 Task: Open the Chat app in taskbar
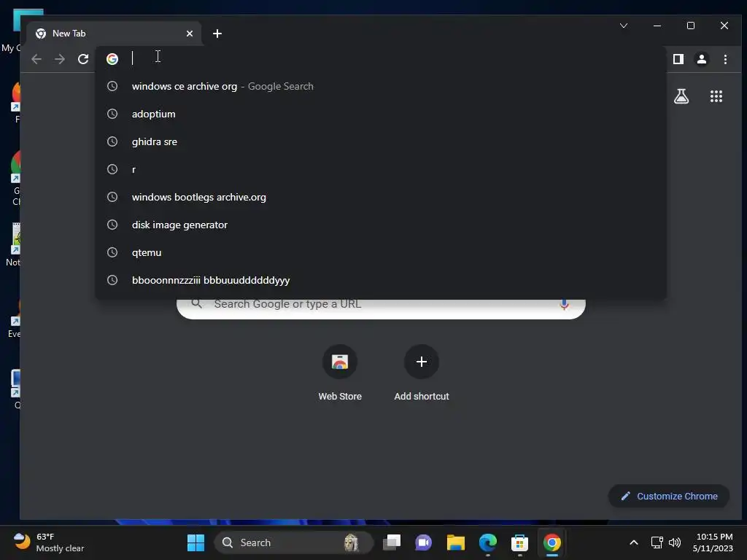[423, 542]
